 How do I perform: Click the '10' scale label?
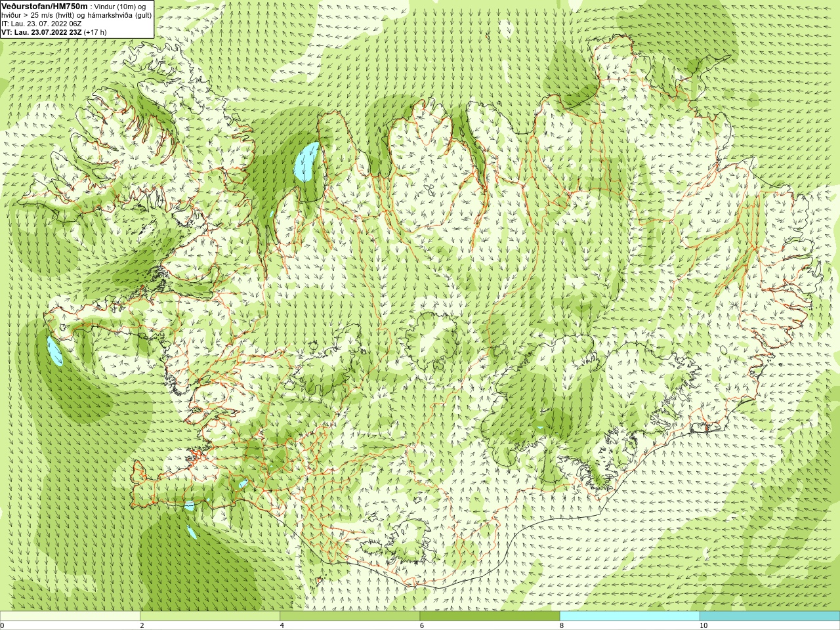pos(703,625)
